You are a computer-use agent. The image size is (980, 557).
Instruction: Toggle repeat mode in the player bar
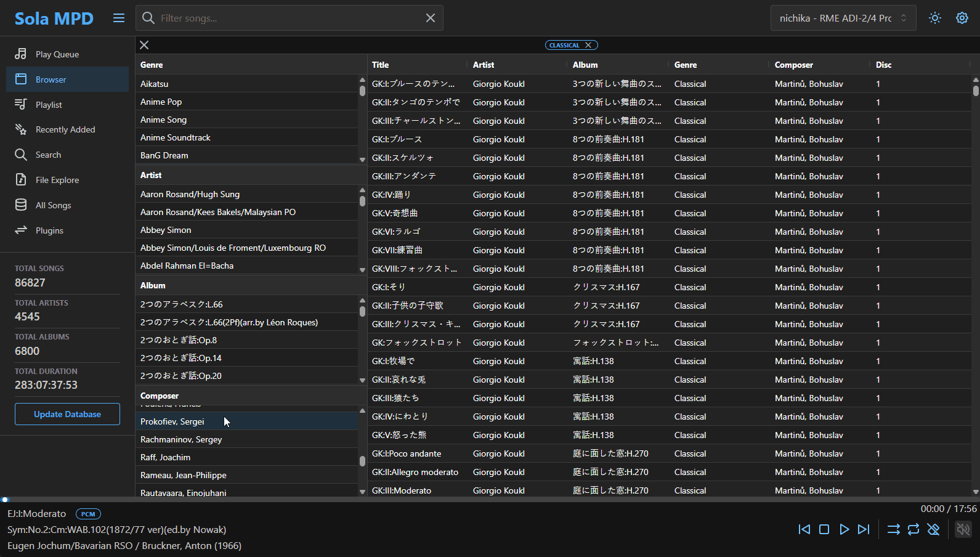coord(913,529)
